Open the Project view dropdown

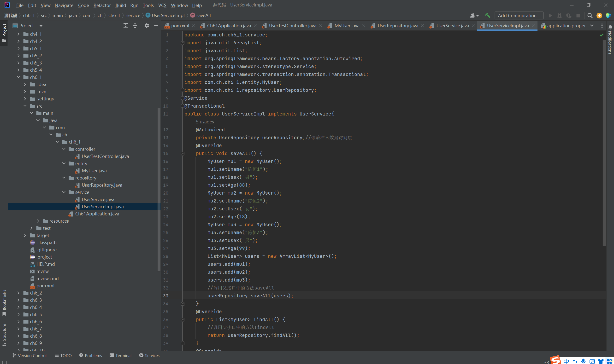(41, 26)
